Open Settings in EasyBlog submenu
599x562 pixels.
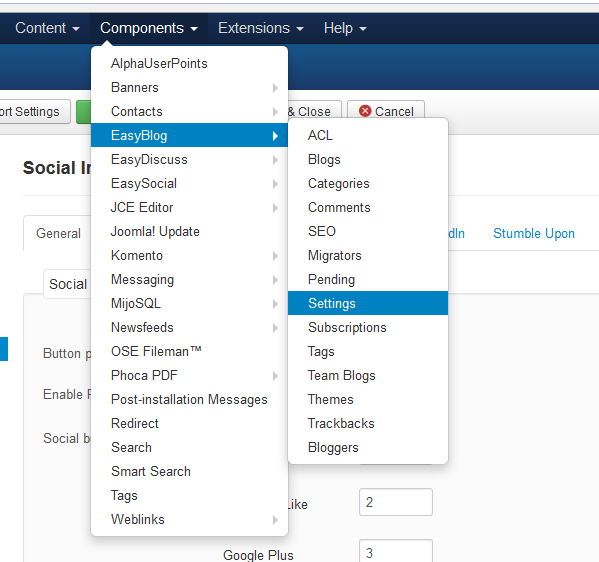point(368,303)
